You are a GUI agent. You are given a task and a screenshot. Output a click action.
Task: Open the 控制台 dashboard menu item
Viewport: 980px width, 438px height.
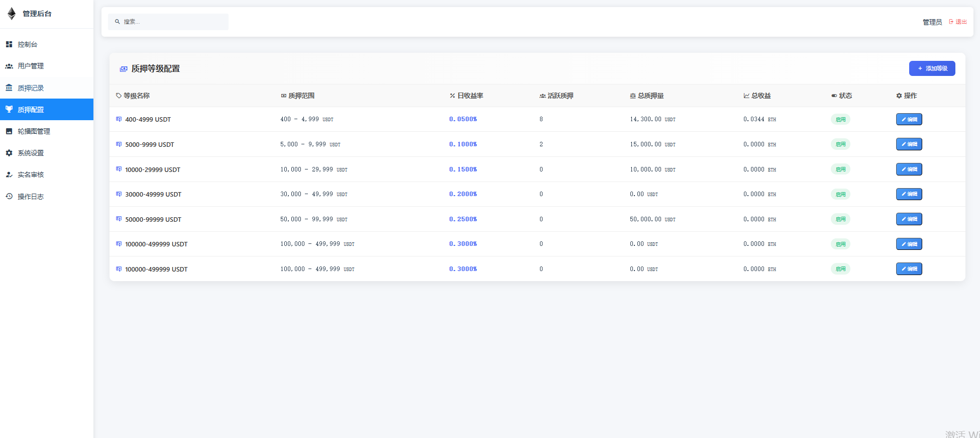(27, 44)
